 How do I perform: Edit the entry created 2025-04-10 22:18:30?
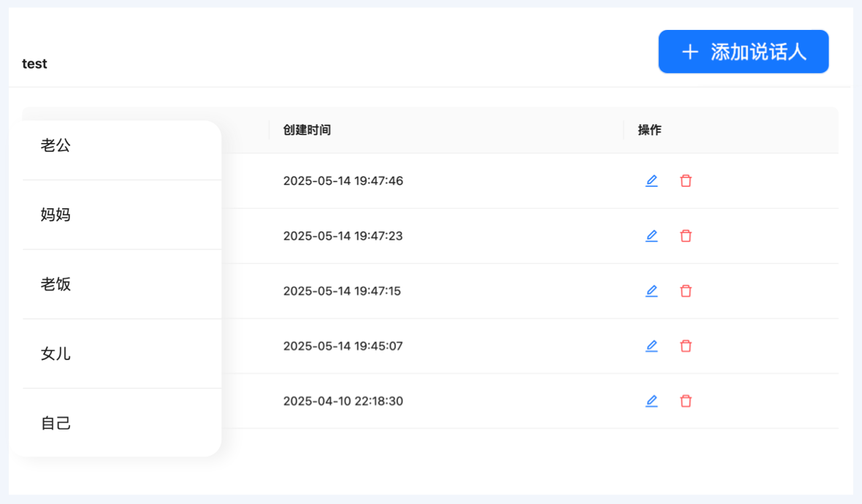click(652, 401)
